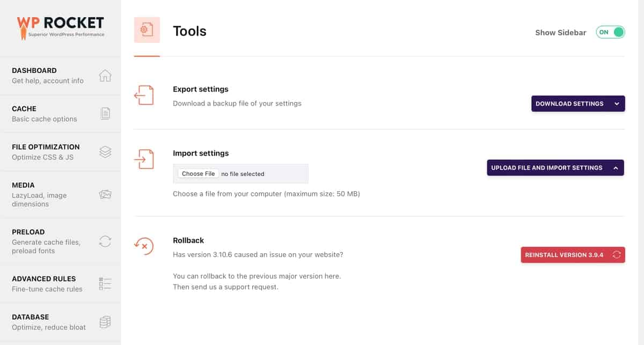Screen dimensions: 644x345
Task: Click the Dashboard house icon
Action: pyautogui.click(x=105, y=76)
